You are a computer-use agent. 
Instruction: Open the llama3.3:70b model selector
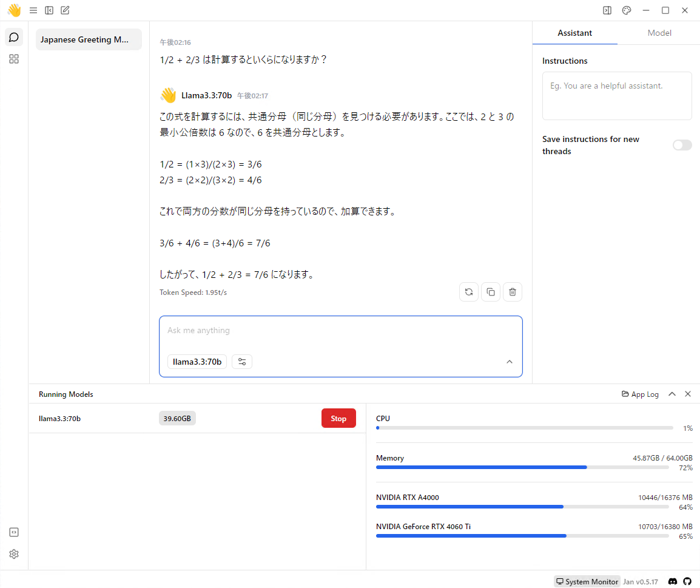point(197,362)
